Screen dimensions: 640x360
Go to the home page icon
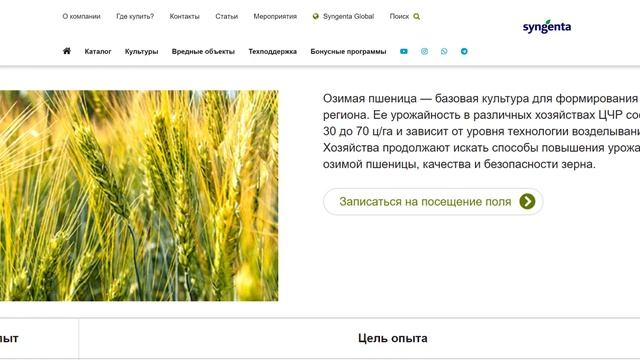point(67,51)
